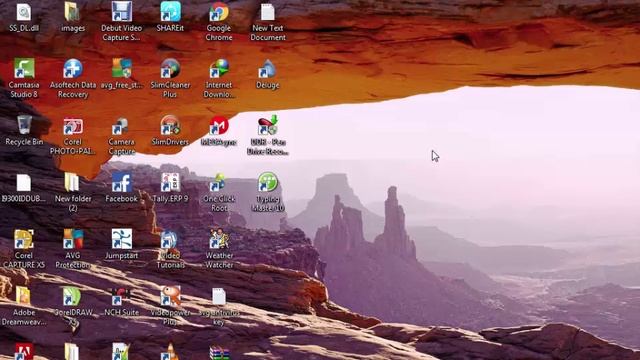This screenshot has height=360, width=640.
Task: Launch Tally.ERP 9
Action: coord(170,182)
